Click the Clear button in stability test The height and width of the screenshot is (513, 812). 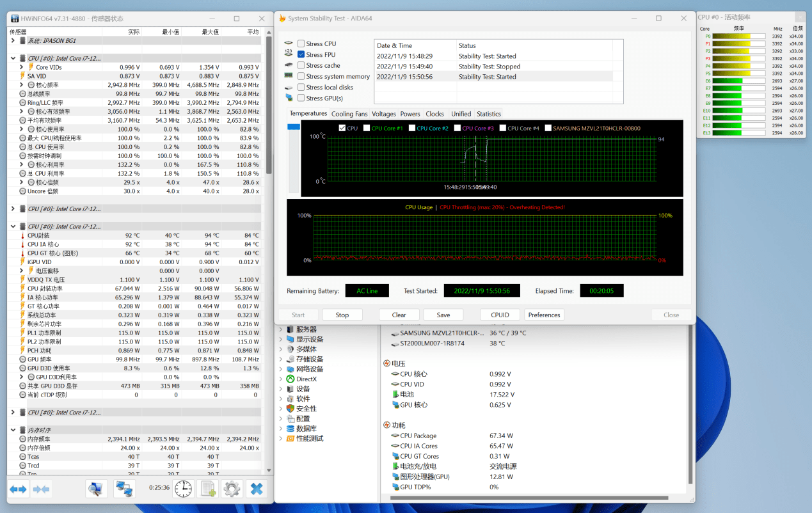point(399,315)
